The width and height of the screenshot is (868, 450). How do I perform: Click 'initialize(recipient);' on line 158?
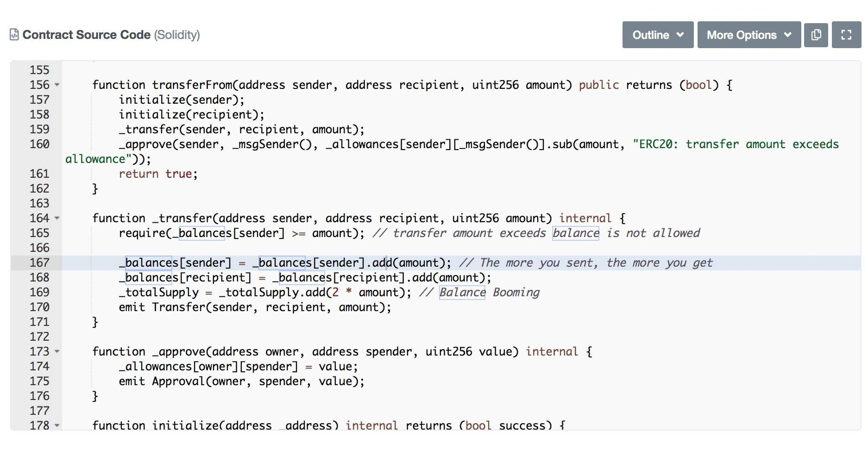coord(191,115)
